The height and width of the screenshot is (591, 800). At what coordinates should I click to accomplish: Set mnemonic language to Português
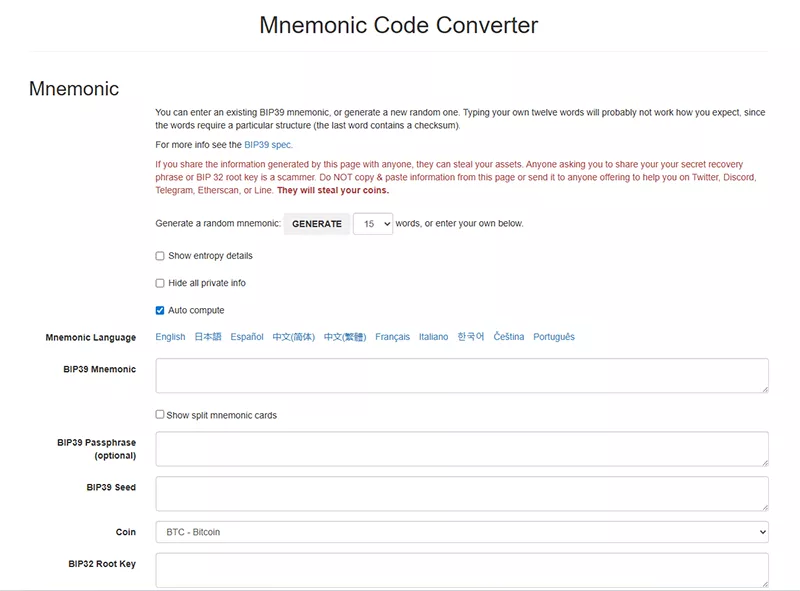coord(554,337)
